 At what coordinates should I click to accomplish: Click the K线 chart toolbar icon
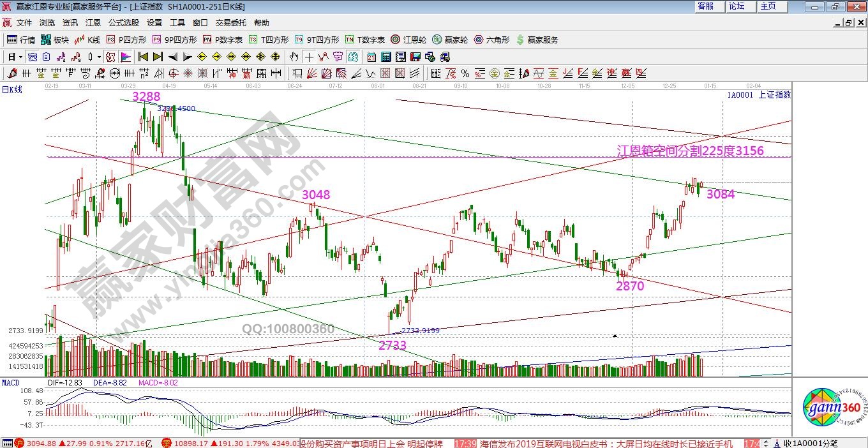[x=87, y=40]
